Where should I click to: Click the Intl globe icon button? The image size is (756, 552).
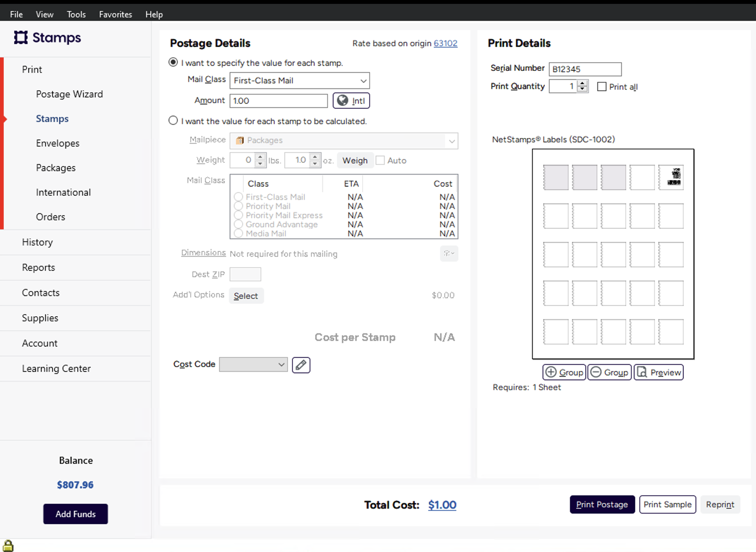[351, 101]
